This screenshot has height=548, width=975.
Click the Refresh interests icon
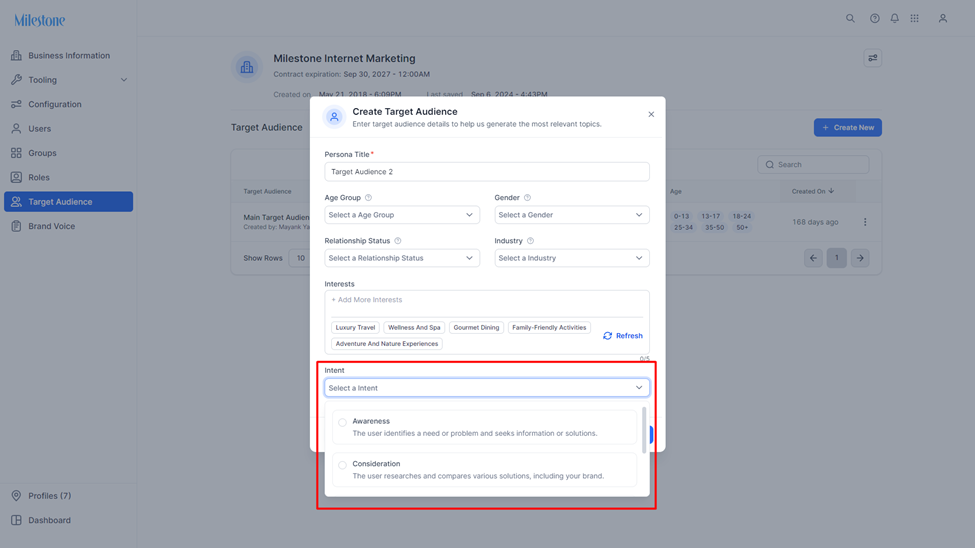[x=608, y=336]
